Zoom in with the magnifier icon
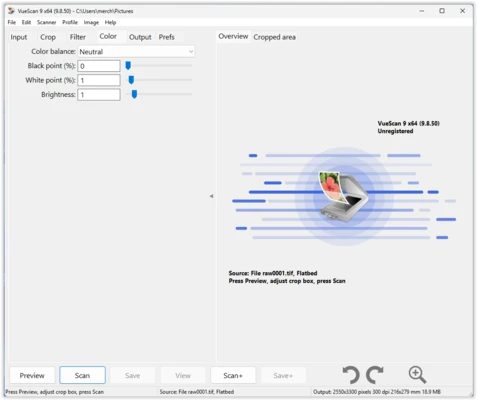477x400 pixels. coord(417,375)
